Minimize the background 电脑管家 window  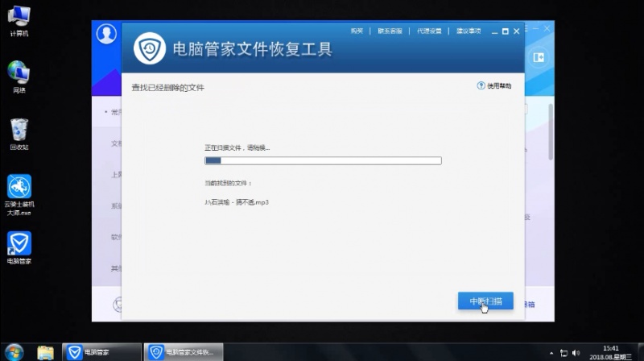click(535, 28)
